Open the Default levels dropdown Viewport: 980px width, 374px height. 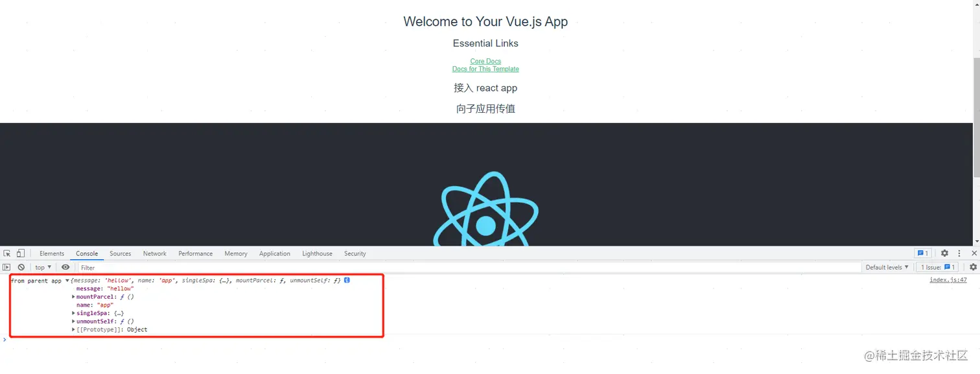(x=887, y=267)
